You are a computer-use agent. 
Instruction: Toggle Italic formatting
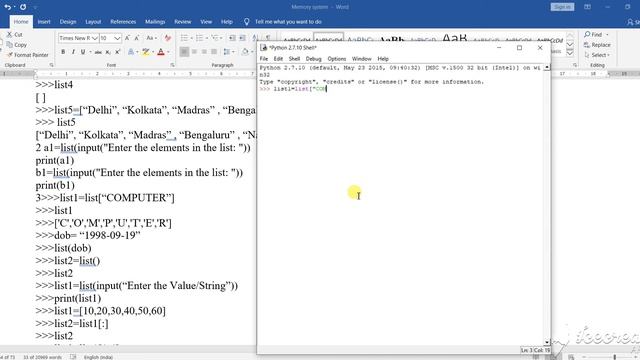[x=73, y=52]
